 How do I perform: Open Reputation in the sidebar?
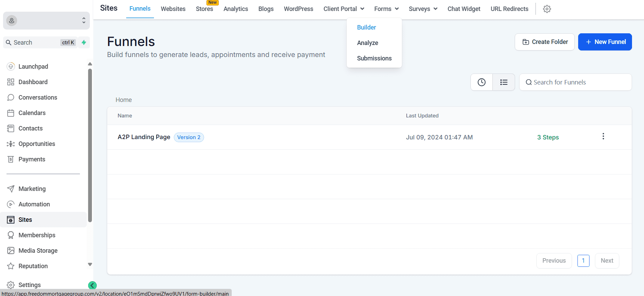tap(33, 266)
